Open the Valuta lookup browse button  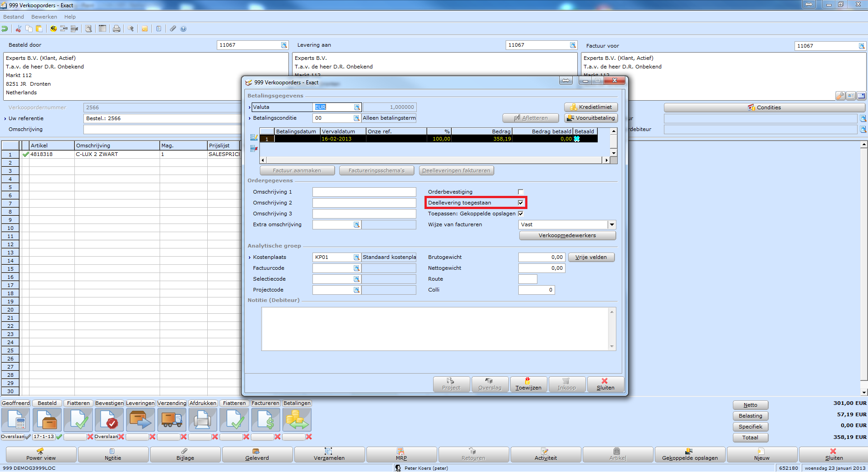point(357,107)
